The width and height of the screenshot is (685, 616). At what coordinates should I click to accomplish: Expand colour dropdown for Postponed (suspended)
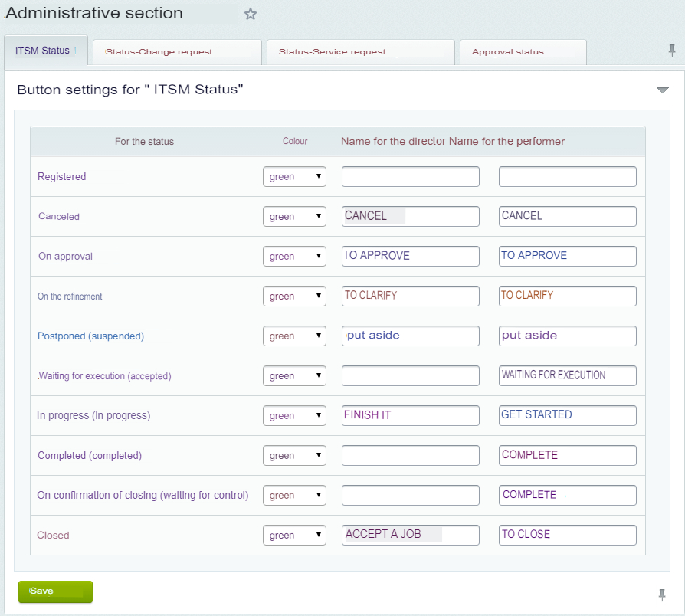[x=294, y=336]
